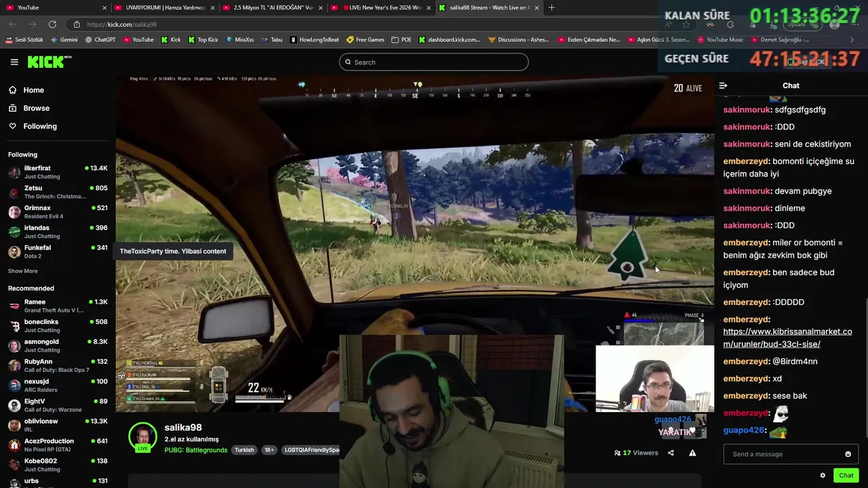Report stream with warning triangle icon
The image size is (868, 488).
[692, 453]
